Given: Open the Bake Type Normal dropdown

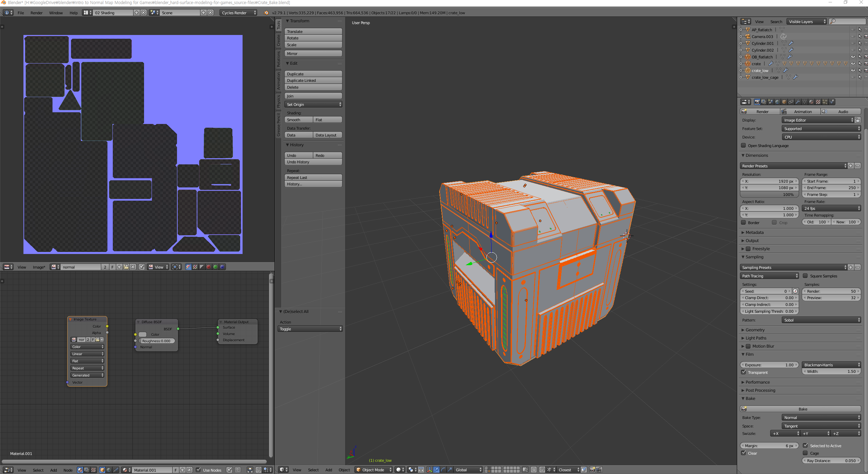Looking at the screenshot, I should point(821,418).
